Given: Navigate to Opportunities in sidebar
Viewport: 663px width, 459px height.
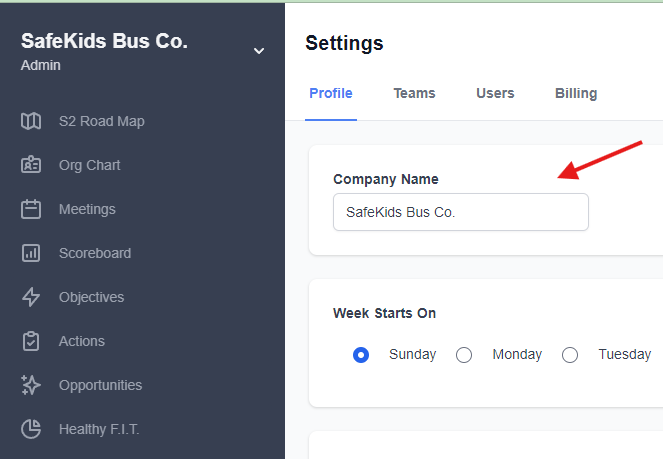Looking at the screenshot, I should point(100,385).
